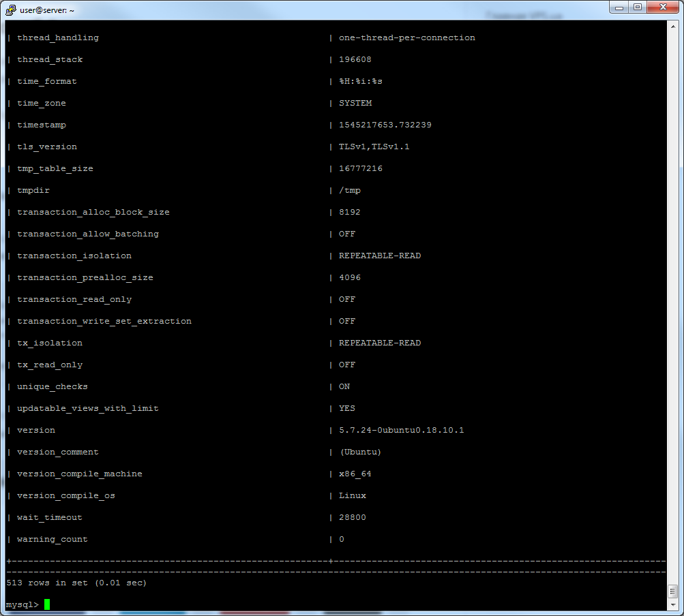The height and width of the screenshot is (616, 684).
Task: Click the 'timestamp' variable name
Action: [42, 125]
